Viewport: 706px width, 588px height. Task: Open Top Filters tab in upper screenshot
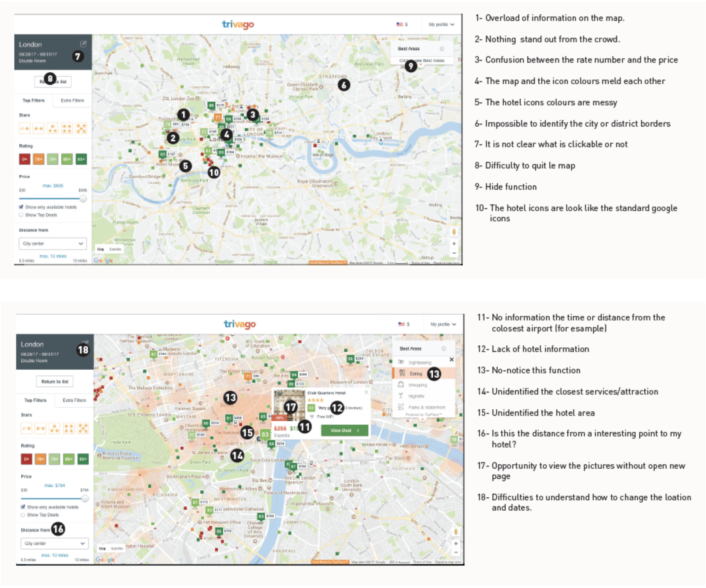[x=33, y=100]
